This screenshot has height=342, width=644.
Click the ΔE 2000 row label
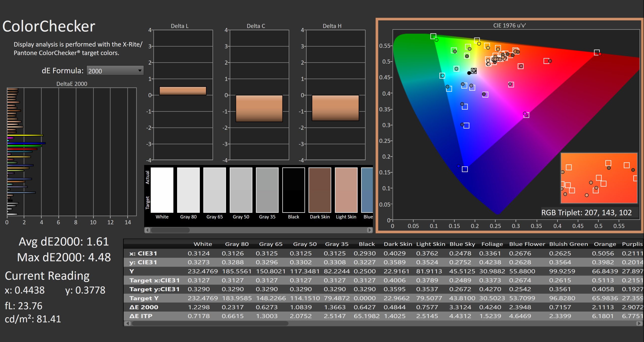pyautogui.click(x=144, y=307)
